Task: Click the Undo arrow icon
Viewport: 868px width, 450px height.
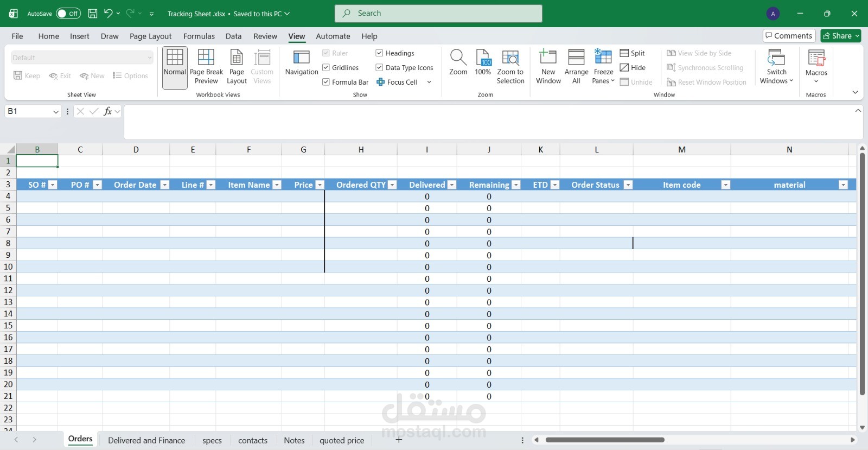Action: [x=108, y=14]
